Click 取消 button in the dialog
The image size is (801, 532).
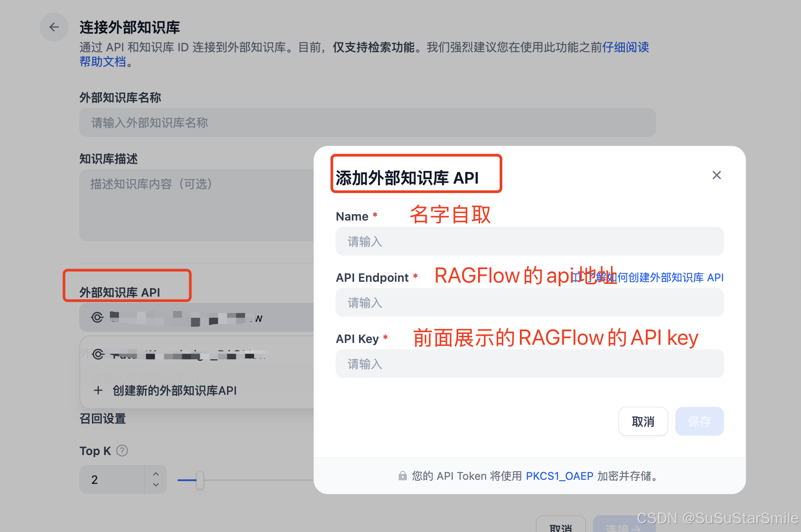643,421
